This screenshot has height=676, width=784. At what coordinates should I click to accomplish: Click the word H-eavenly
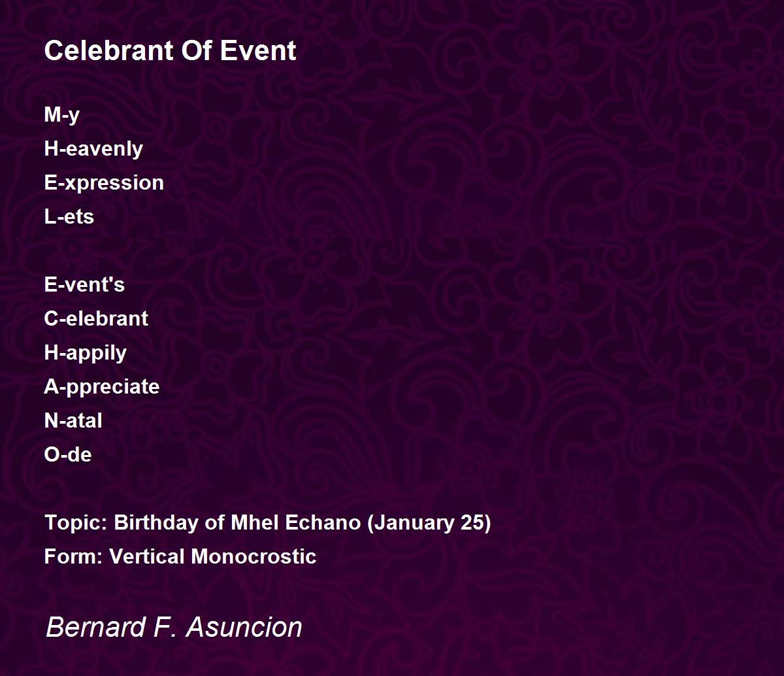[93, 149]
